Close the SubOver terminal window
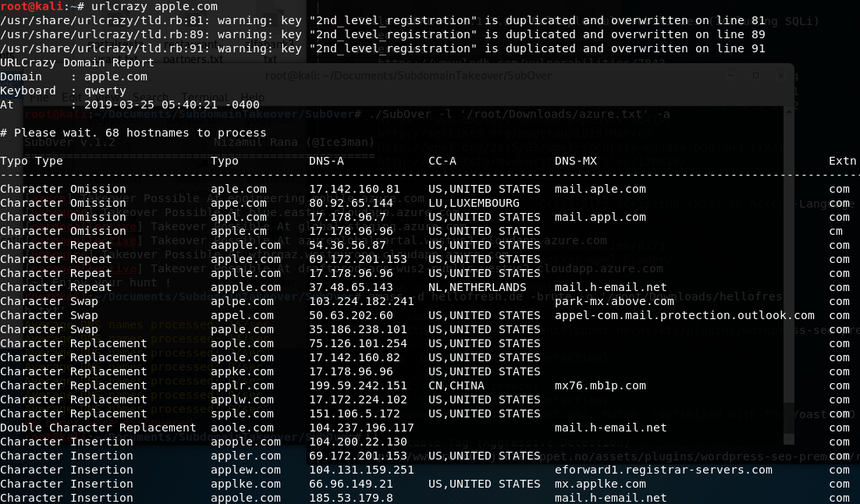Image resolution: width=860 pixels, height=504 pixels. tap(781, 75)
